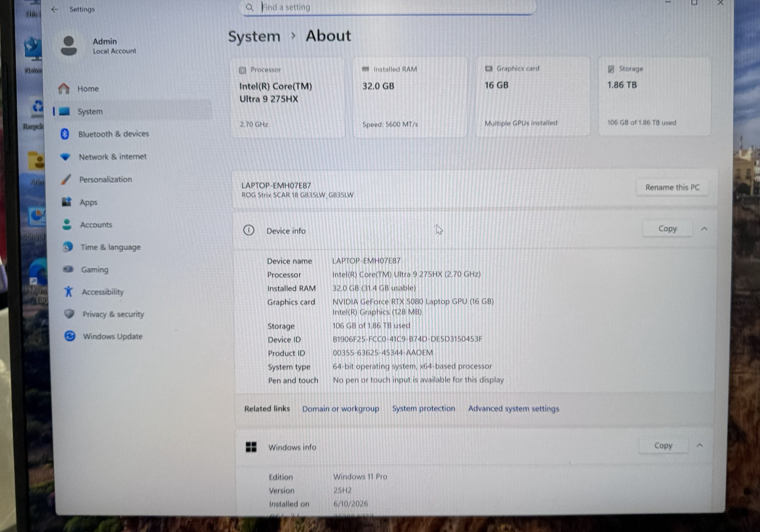This screenshot has width=760, height=532.
Task: Click the ROG Strix SCAR 18 model text
Action: click(x=297, y=195)
